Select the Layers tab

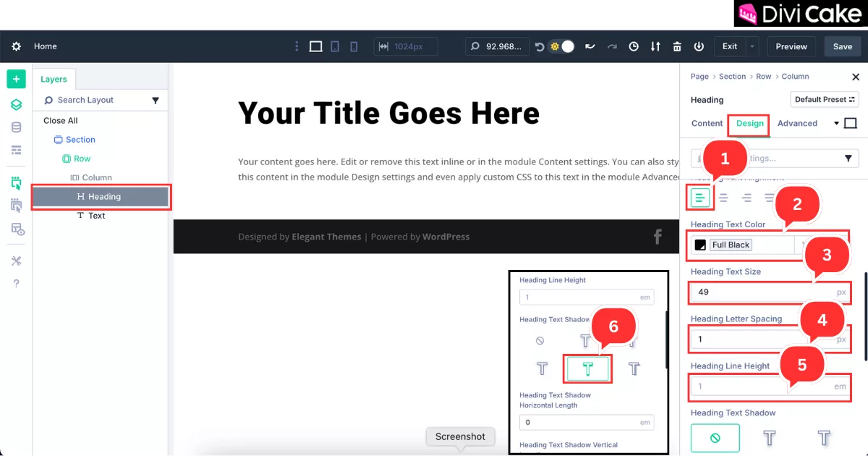pyautogui.click(x=54, y=79)
